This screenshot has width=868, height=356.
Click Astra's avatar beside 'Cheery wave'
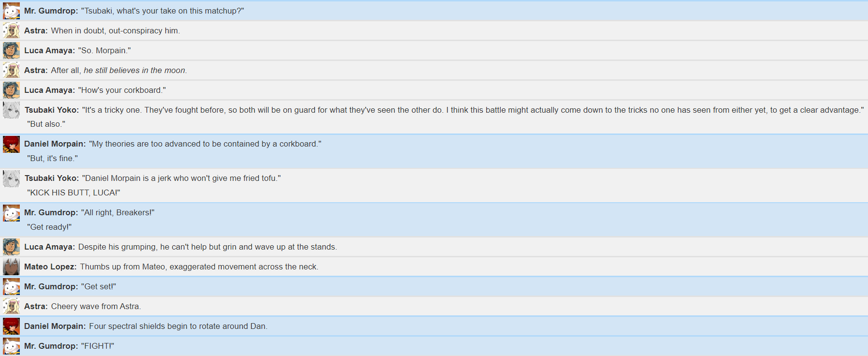12,307
